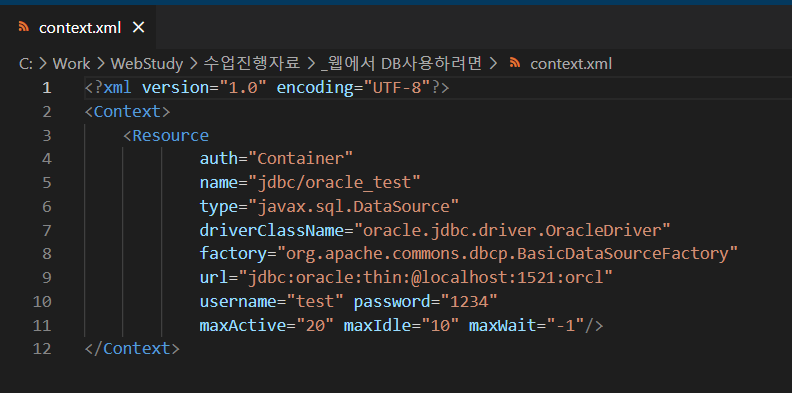Click the value "javax.sql.DataSource"
The image size is (792, 393).
coord(353,207)
